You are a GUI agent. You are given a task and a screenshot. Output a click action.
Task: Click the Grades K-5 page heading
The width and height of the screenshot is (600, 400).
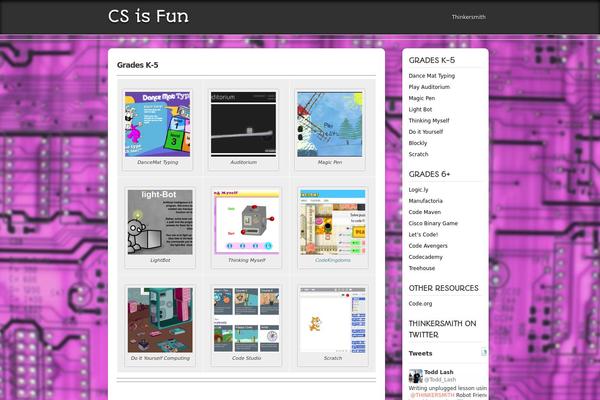point(137,65)
